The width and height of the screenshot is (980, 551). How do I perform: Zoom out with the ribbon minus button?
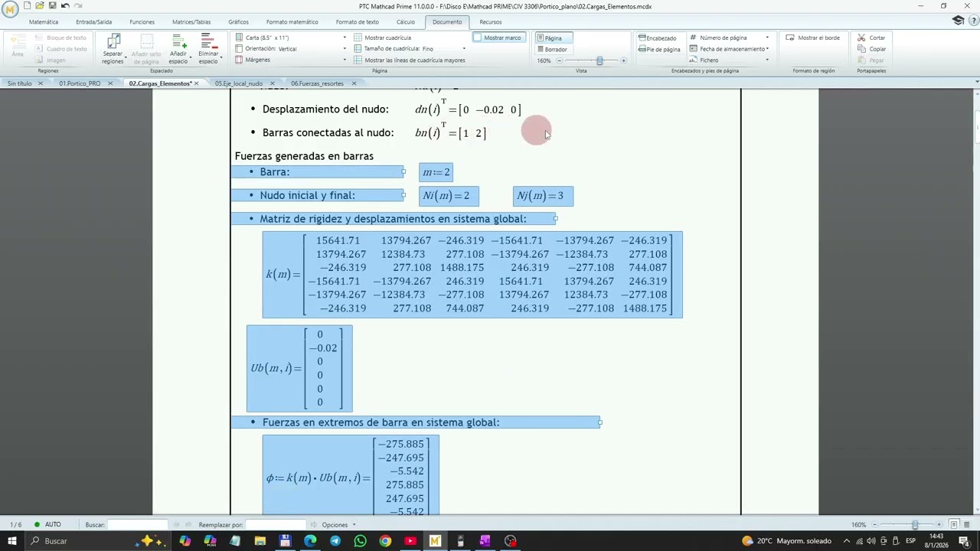558,60
